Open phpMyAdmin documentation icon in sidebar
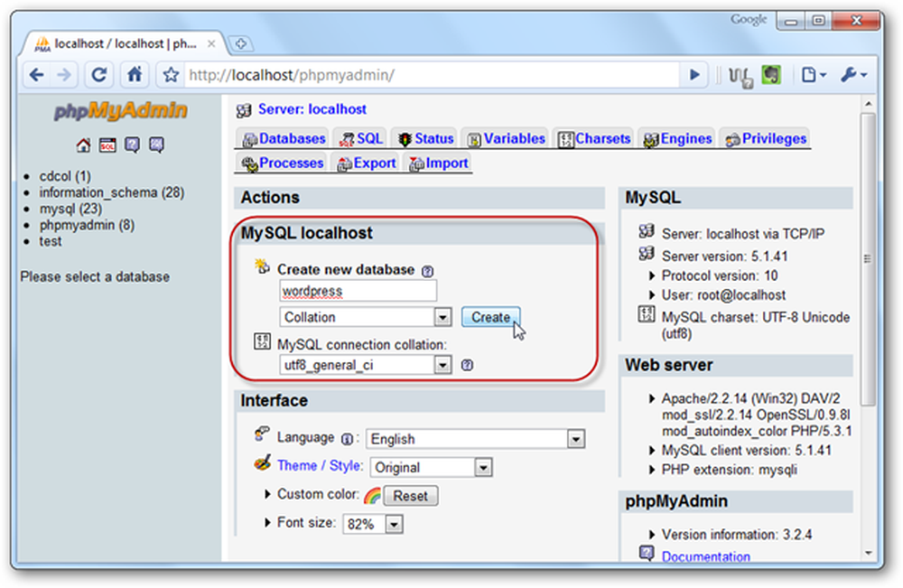 click(133, 145)
